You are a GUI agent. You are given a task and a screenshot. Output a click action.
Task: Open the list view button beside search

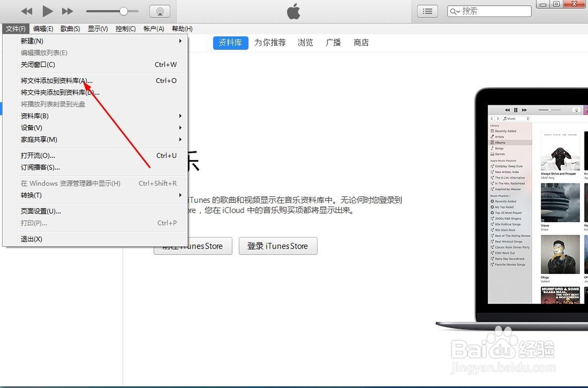(427, 11)
